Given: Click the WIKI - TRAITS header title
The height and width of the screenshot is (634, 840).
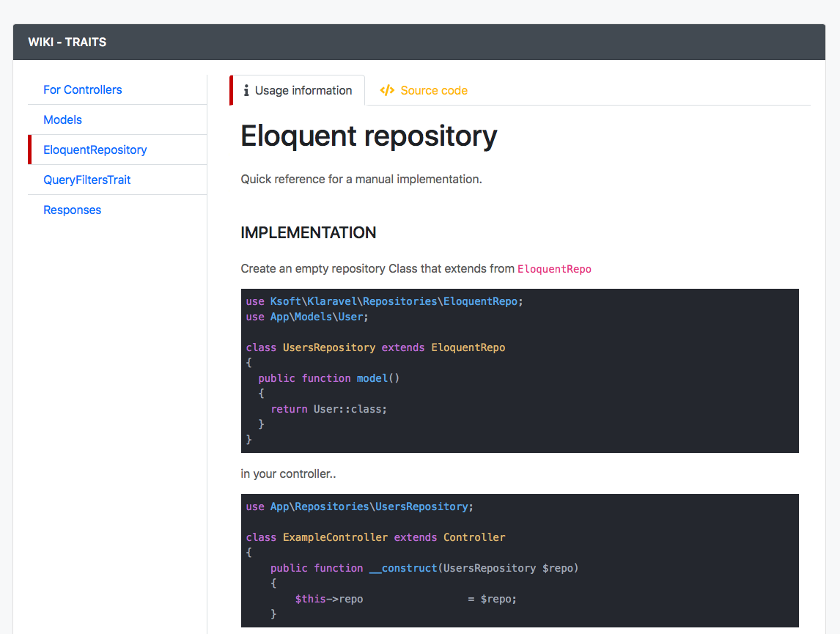Looking at the screenshot, I should (67, 43).
